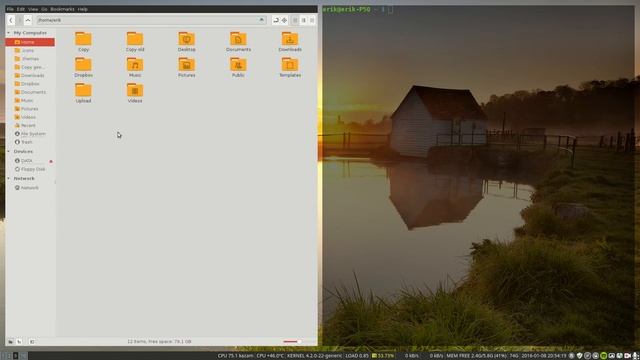Open Documents bookmark in the sidebar
The image size is (640, 360).
30,92
